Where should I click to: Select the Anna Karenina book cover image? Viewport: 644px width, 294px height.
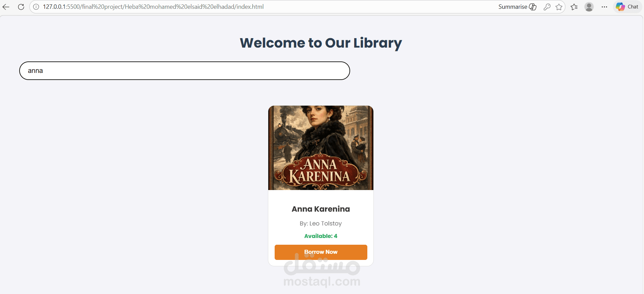click(321, 148)
